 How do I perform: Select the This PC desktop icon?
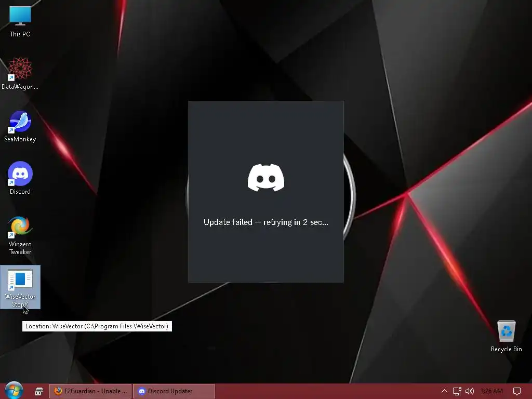click(20, 21)
